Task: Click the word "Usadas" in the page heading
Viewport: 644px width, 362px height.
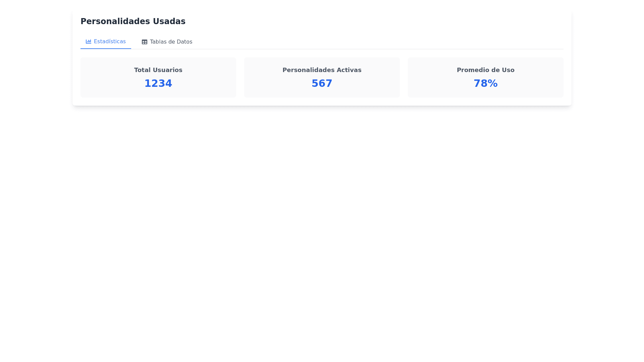Action: 169,21
